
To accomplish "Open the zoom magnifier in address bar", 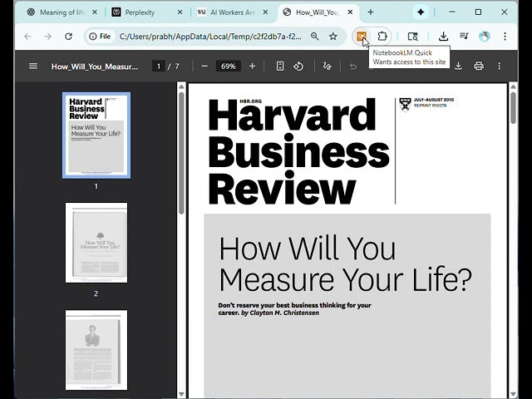I will 314,37.
